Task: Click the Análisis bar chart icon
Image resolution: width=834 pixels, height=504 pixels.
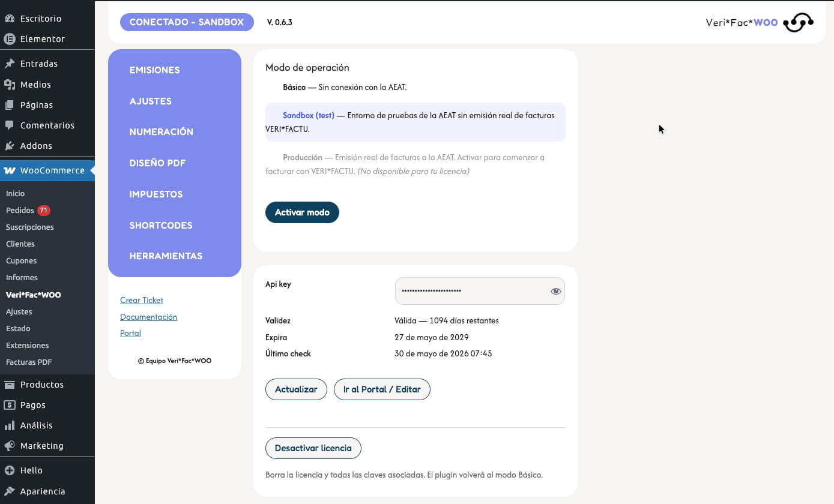Action: (x=10, y=425)
